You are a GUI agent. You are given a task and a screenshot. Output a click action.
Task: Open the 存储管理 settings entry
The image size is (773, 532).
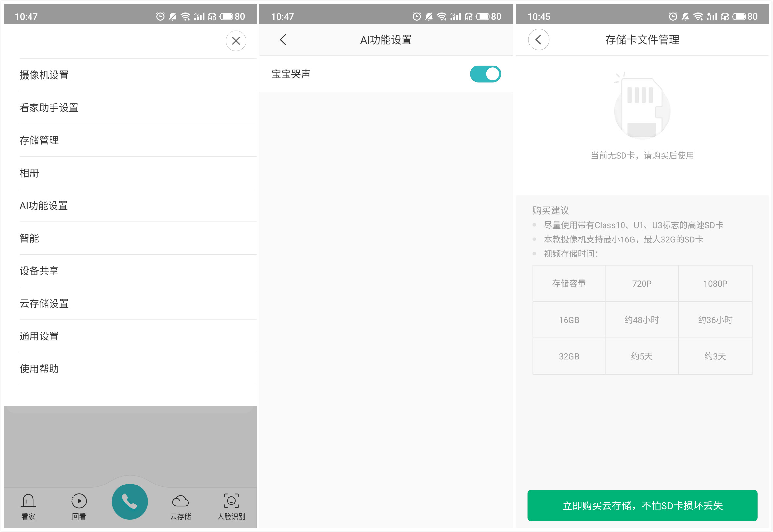pos(39,140)
